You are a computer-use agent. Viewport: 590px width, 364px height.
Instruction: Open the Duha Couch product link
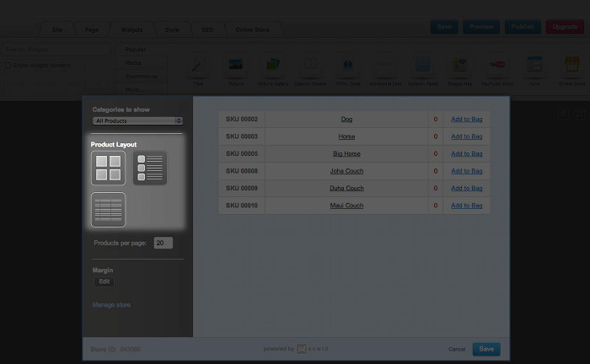click(x=346, y=189)
